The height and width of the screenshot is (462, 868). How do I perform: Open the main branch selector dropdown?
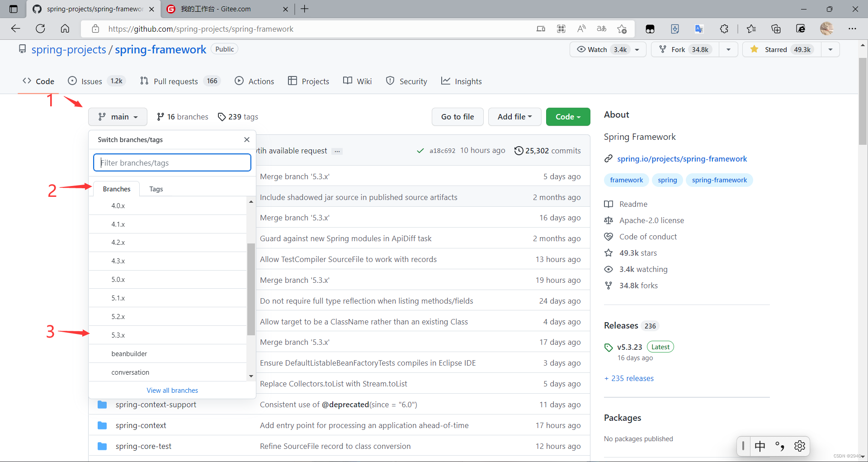118,117
